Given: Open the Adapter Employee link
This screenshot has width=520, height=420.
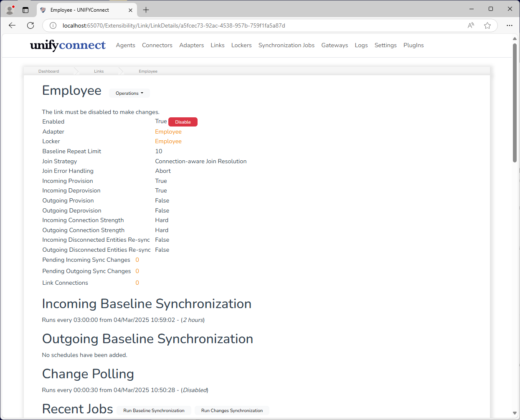Looking at the screenshot, I should 168,132.
